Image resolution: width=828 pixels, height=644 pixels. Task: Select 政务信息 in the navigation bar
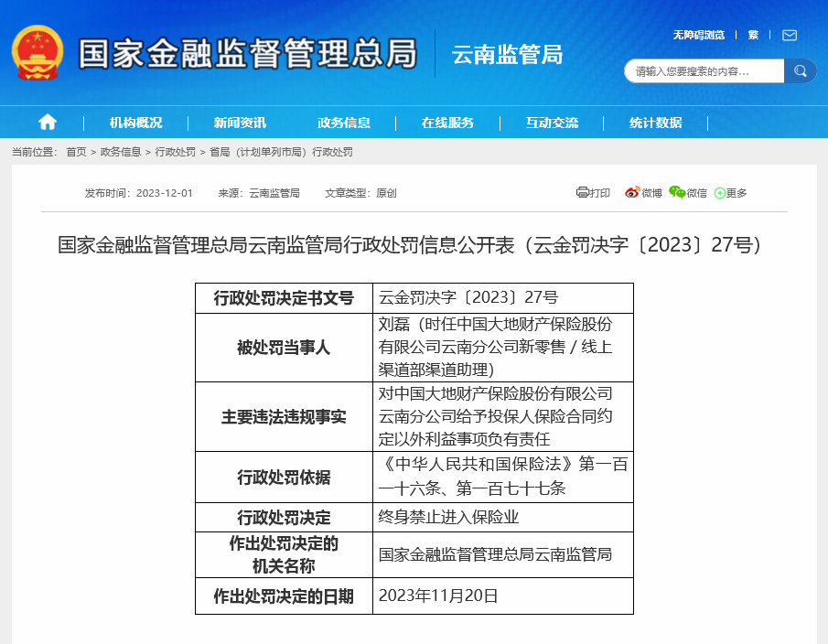pyautogui.click(x=344, y=123)
